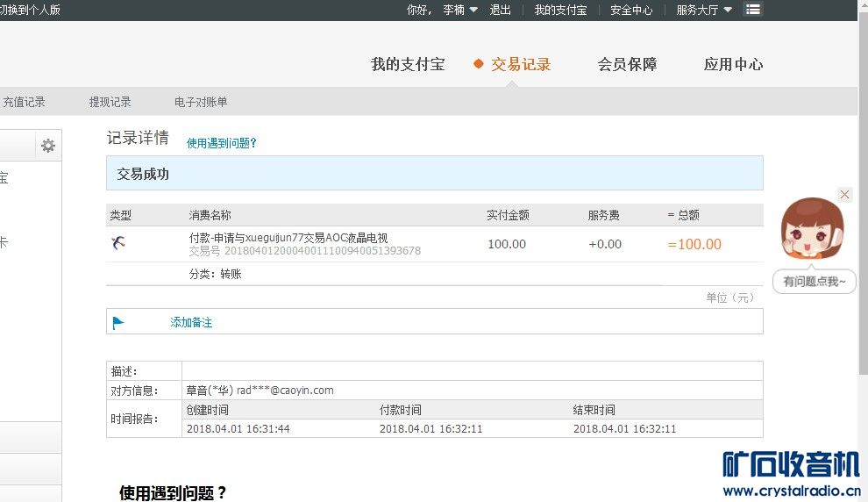Open 充值记录 sub-tab
The width and height of the screenshot is (868, 502).
coord(24,102)
